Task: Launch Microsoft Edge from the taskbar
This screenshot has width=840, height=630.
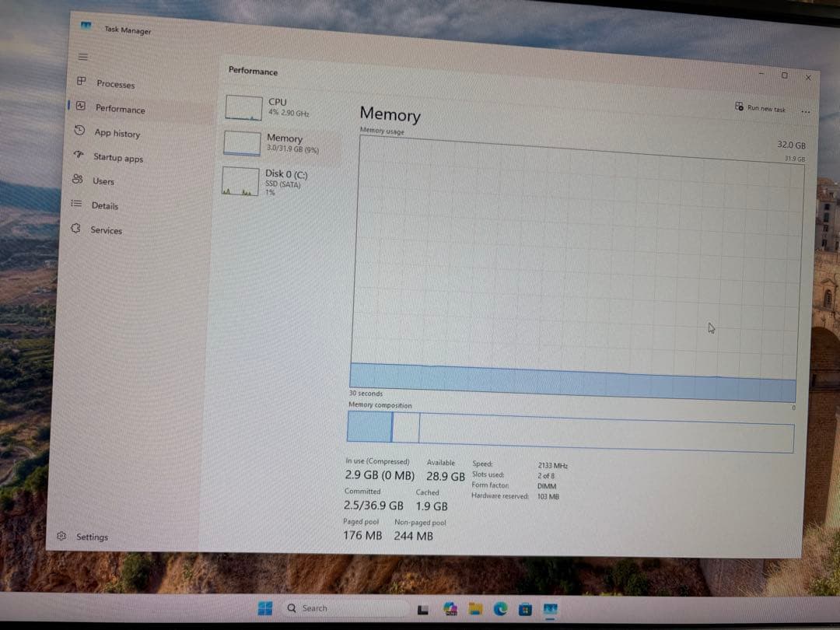Action: click(502, 609)
